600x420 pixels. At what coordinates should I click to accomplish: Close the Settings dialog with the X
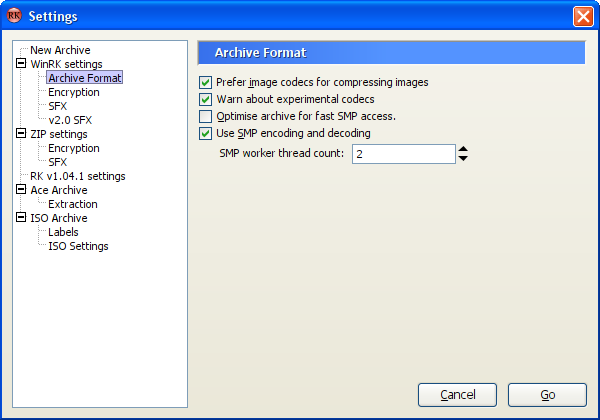(x=583, y=16)
